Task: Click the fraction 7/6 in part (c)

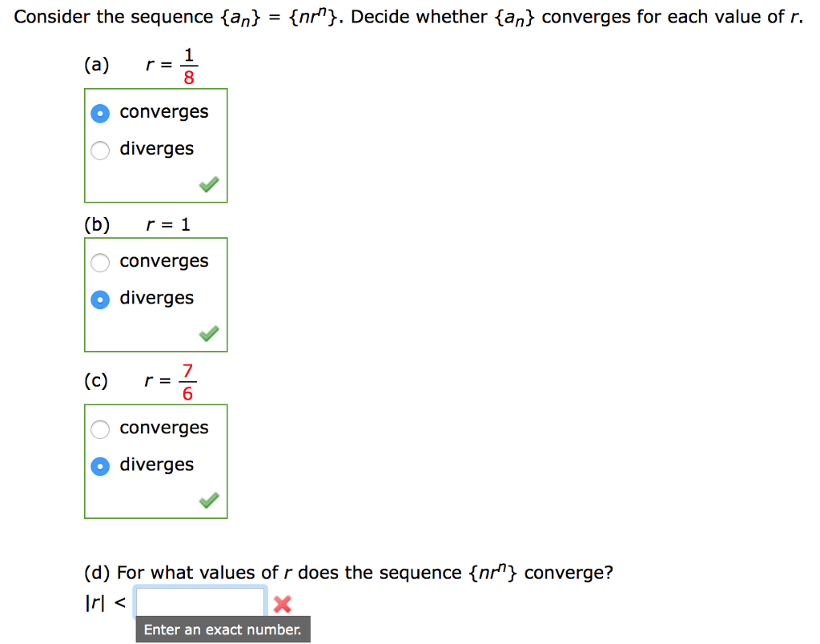Action: point(187,381)
